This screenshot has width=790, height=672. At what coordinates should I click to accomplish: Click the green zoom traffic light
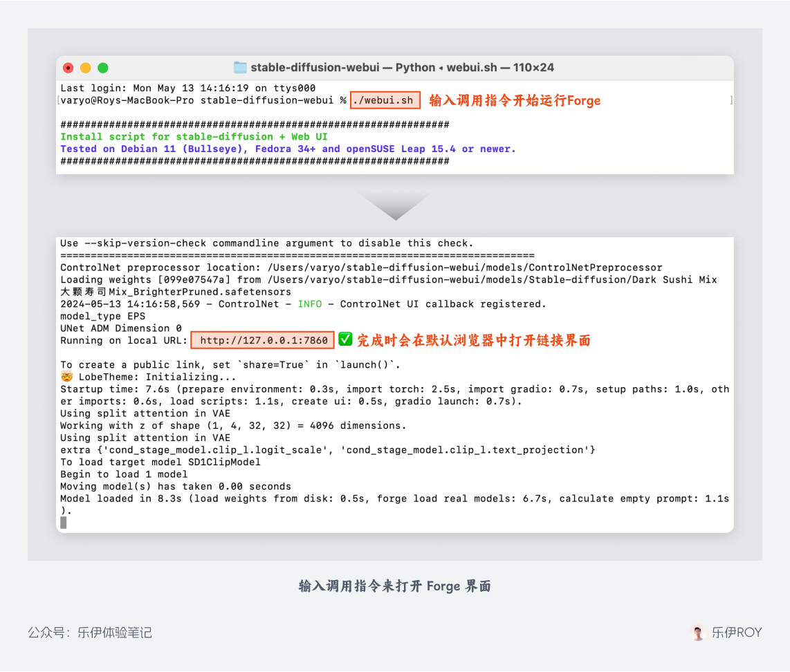pyautogui.click(x=102, y=68)
